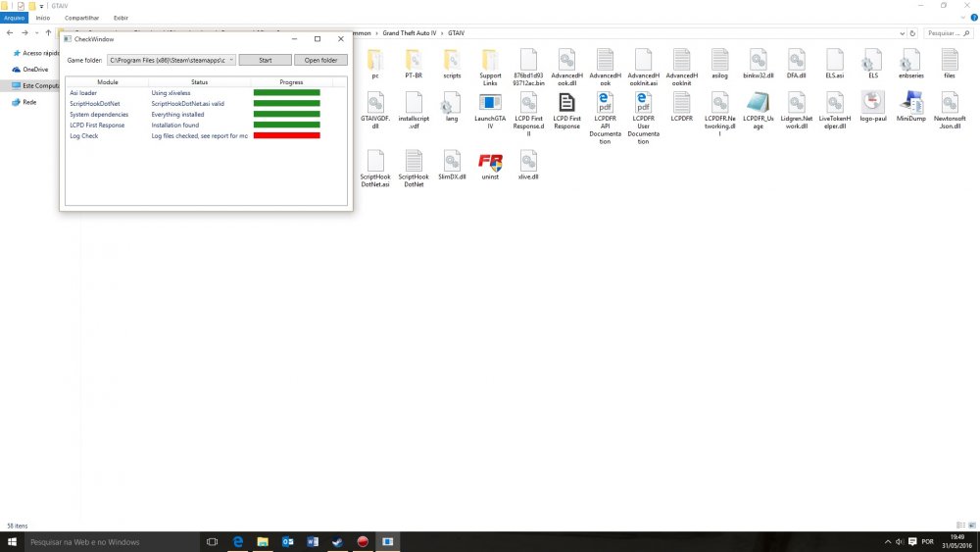Navigate to Grand Theft Auto IV breadcrumb

410,33
